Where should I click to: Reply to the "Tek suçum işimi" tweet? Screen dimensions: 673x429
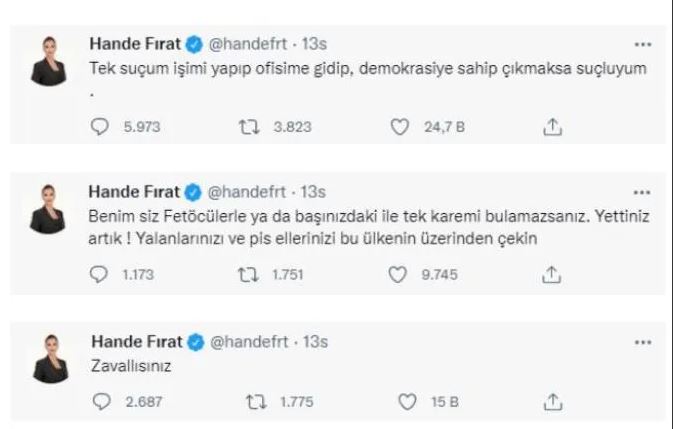(x=100, y=127)
